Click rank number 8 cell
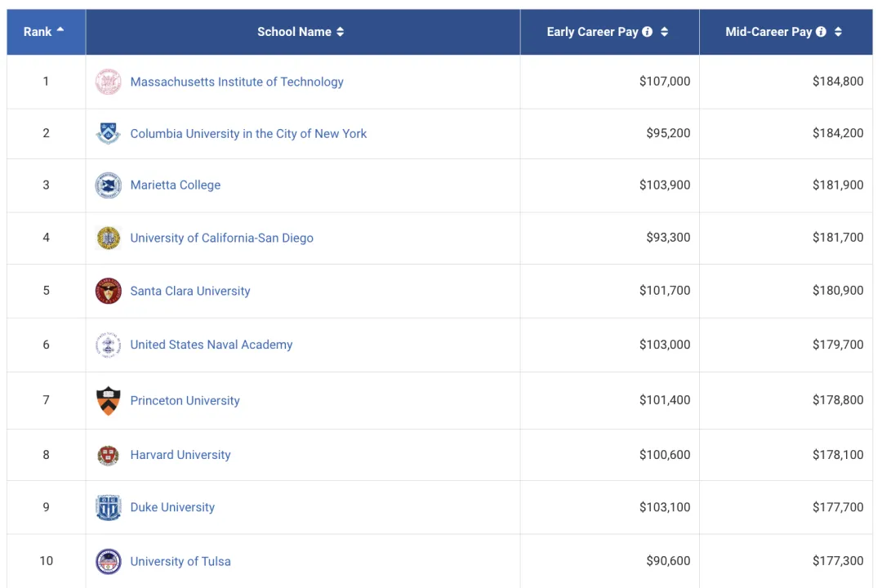 point(46,455)
